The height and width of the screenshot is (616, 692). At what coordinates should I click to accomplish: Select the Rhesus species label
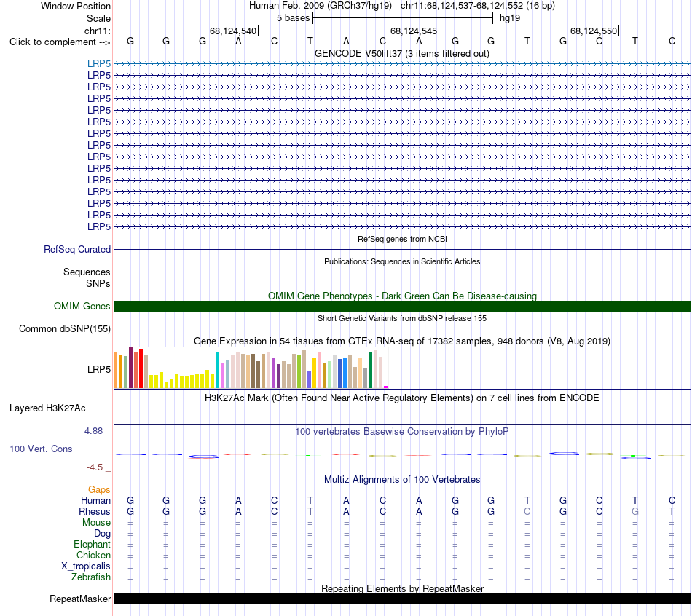pos(95,511)
